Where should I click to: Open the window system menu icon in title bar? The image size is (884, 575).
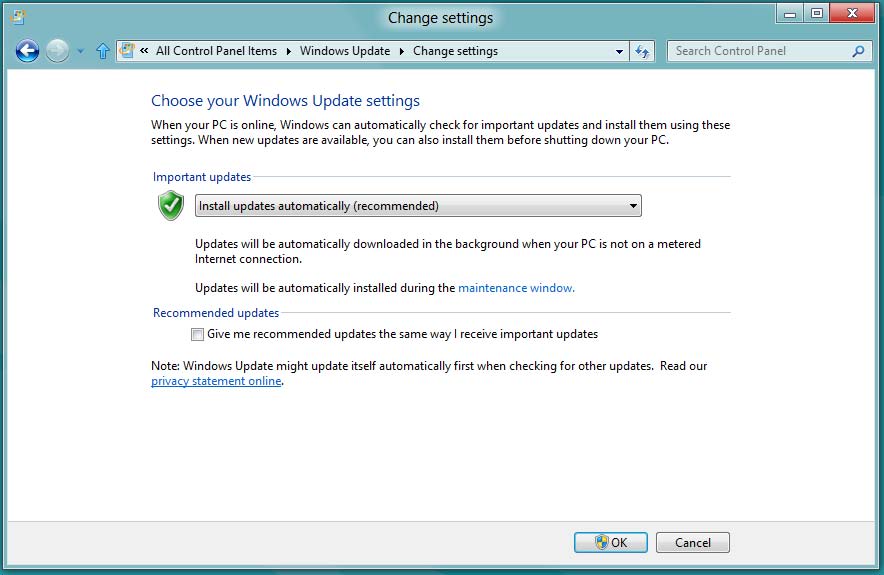(17, 16)
